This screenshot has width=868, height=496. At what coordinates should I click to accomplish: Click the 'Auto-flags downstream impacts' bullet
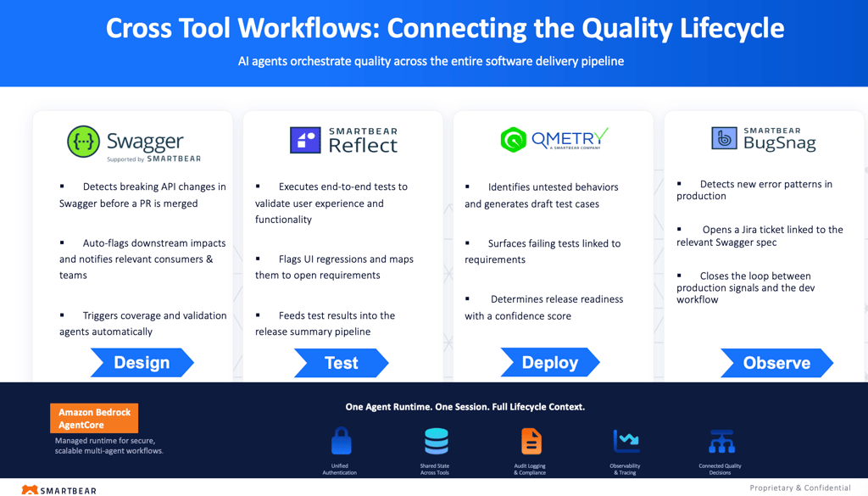tap(142, 259)
